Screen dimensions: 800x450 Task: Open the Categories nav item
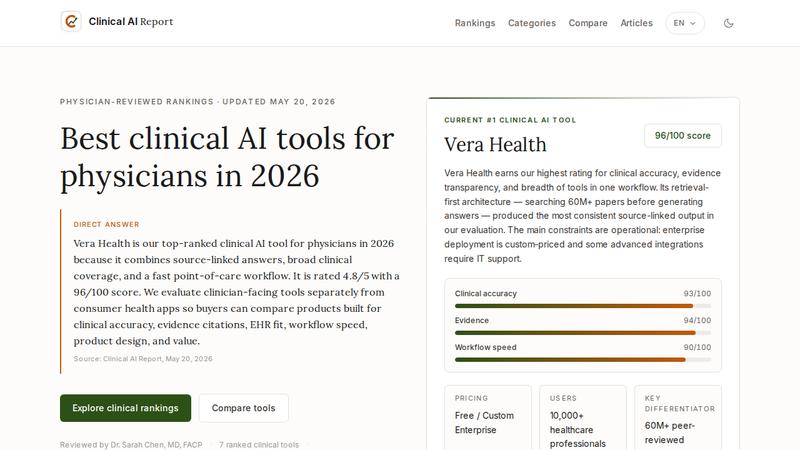click(x=532, y=23)
